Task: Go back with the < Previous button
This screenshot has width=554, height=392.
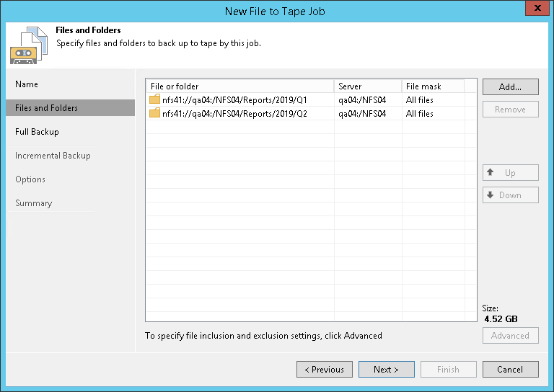Action: pos(324,370)
